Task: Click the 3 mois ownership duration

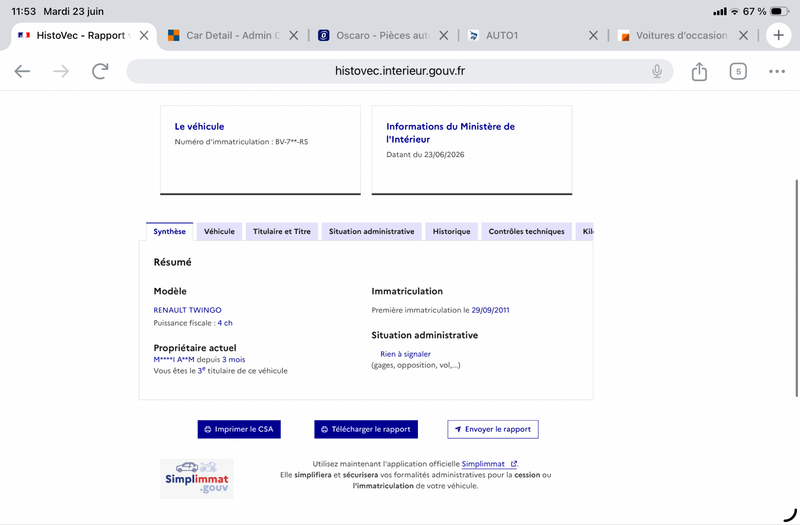Action: coord(234,359)
